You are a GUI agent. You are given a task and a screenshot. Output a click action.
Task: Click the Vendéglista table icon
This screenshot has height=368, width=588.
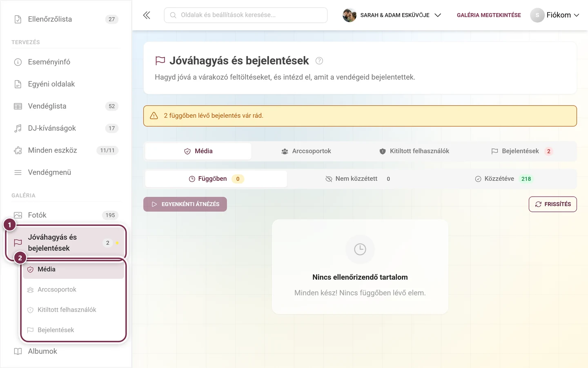pyautogui.click(x=18, y=106)
